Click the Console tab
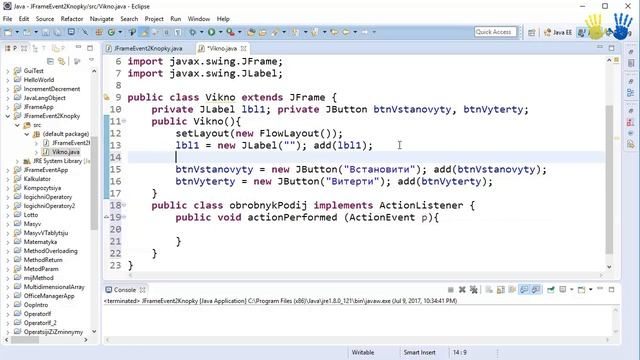640x360 pixels. click(x=124, y=290)
